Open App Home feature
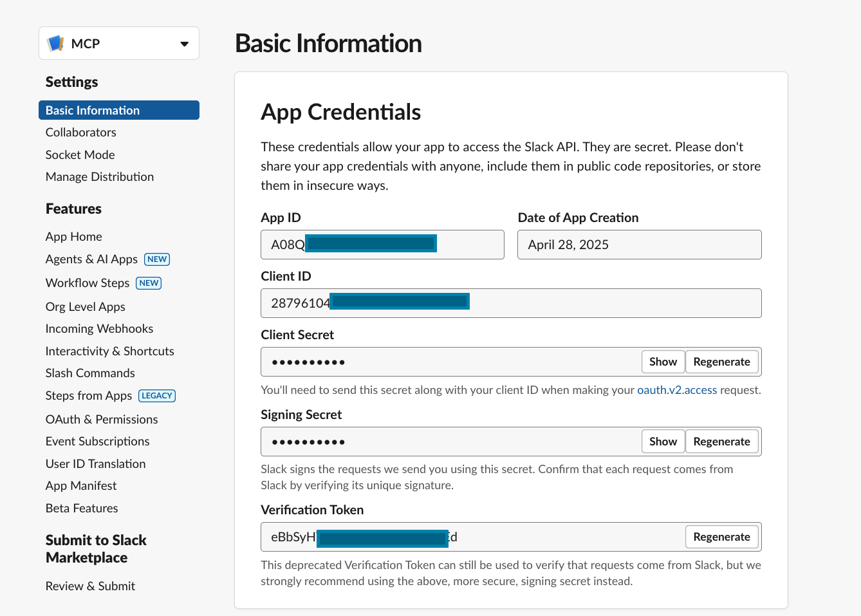The width and height of the screenshot is (861, 616). (x=74, y=236)
